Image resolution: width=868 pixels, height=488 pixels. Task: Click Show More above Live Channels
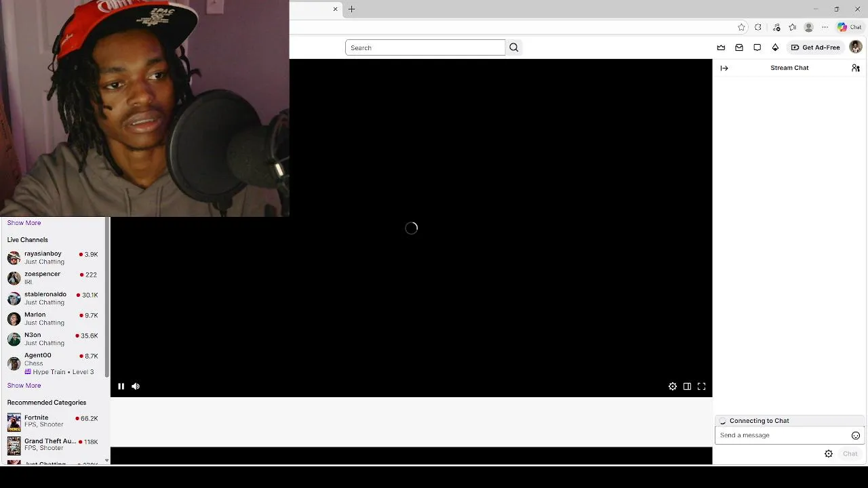click(x=24, y=223)
